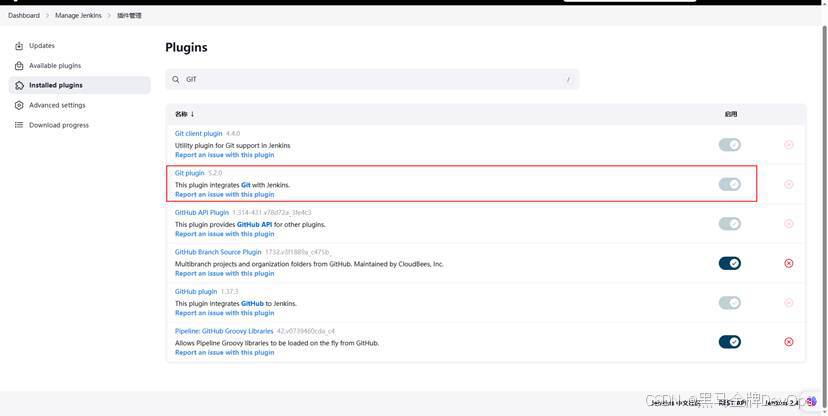Report an issue with GitHub API Plugin
This screenshot has height=416, width=828.
pos(224,234)
